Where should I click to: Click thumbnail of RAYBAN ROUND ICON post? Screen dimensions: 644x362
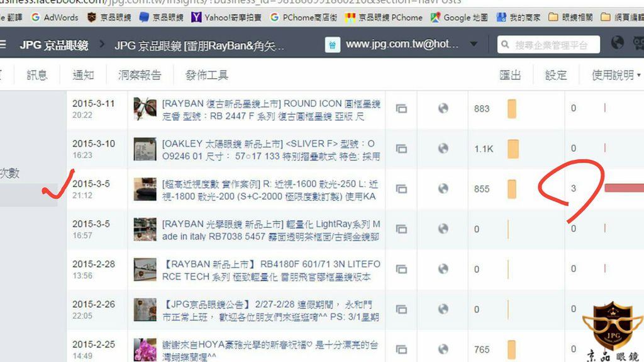145,109
